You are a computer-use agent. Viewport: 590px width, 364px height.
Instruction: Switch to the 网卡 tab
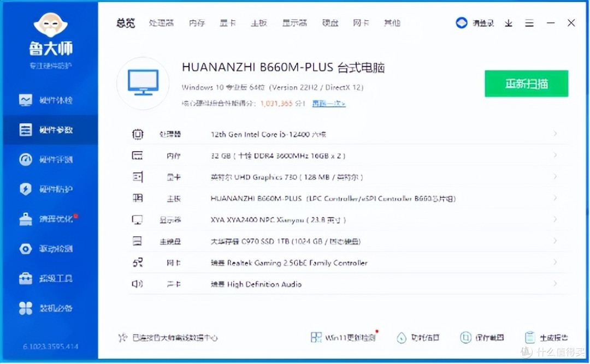tap(361, 23)
